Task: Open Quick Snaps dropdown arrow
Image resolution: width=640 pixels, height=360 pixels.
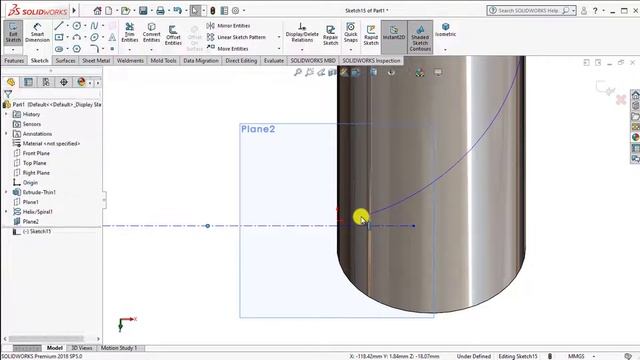Action: pos(351,50)
